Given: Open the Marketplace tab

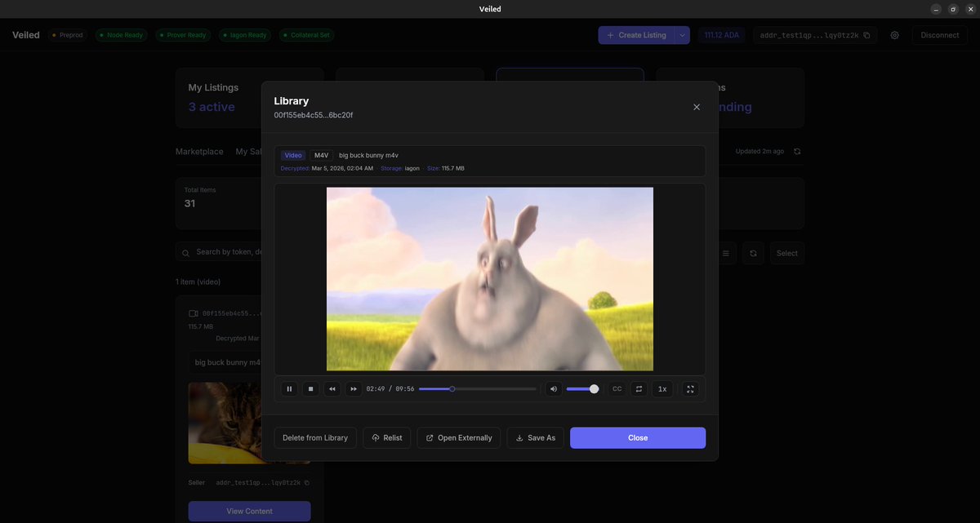Looking at the screenshot, I should click(199, 152).
